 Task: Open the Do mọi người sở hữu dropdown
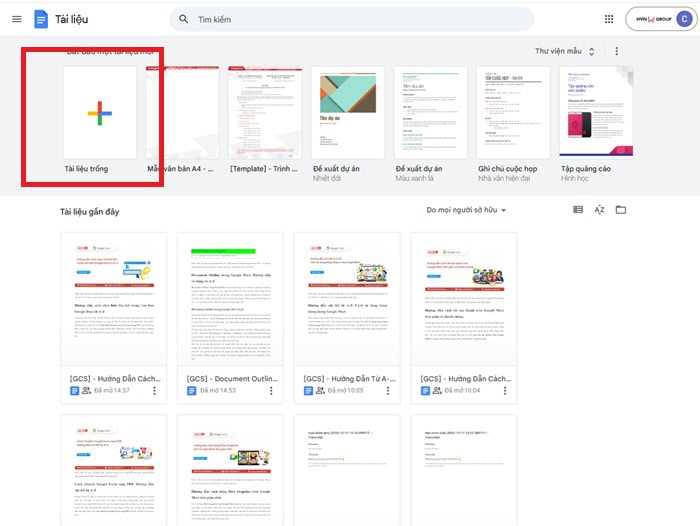[x=466, y=210]
